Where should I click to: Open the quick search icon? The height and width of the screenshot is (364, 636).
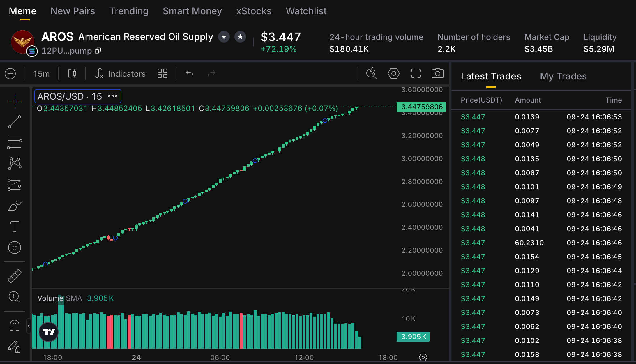click(x=371, y=73)
